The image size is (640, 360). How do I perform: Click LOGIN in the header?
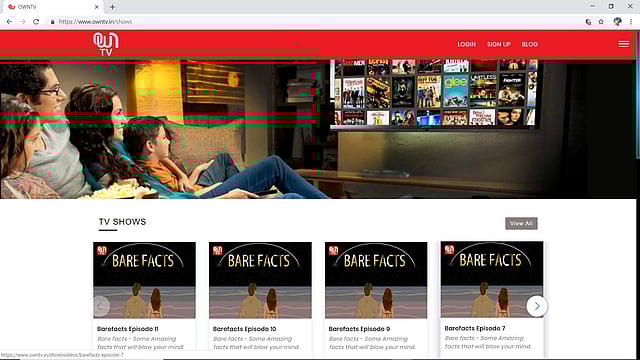pos(467,44)
